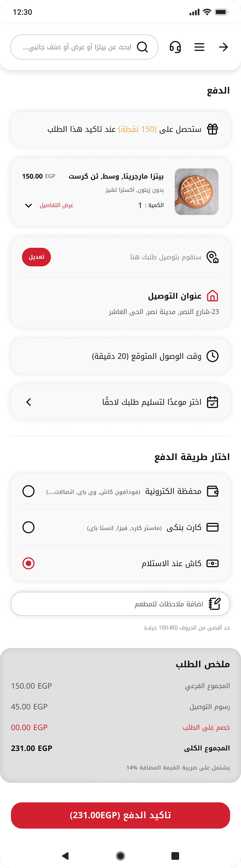Tap the headset customer support icon
This screenshot has height=868, width=241.
coord(175,47)
